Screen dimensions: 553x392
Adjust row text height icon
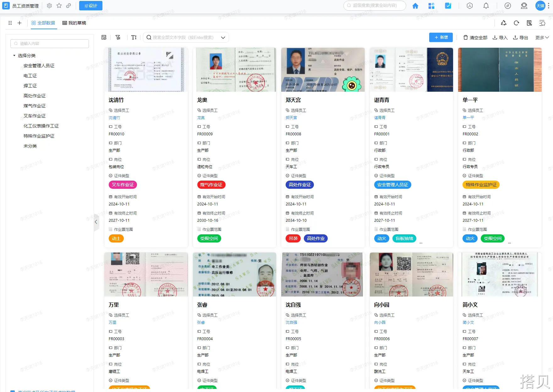[134, 37]
